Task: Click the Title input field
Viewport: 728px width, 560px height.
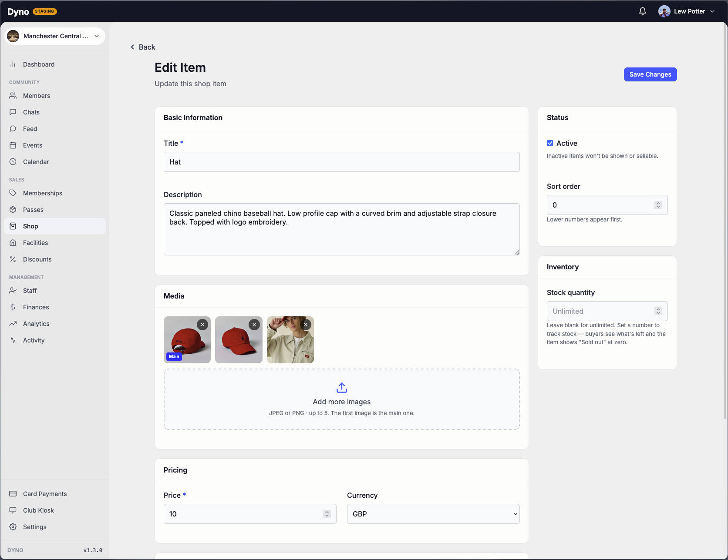Action: [x=342, y=162]
